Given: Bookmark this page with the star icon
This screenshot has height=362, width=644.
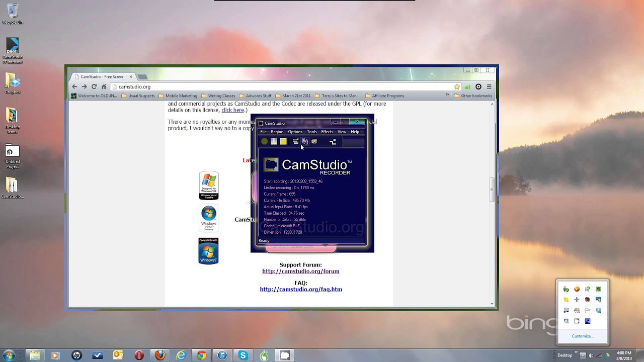Looking at the screenshot, I should click(457, 86).
